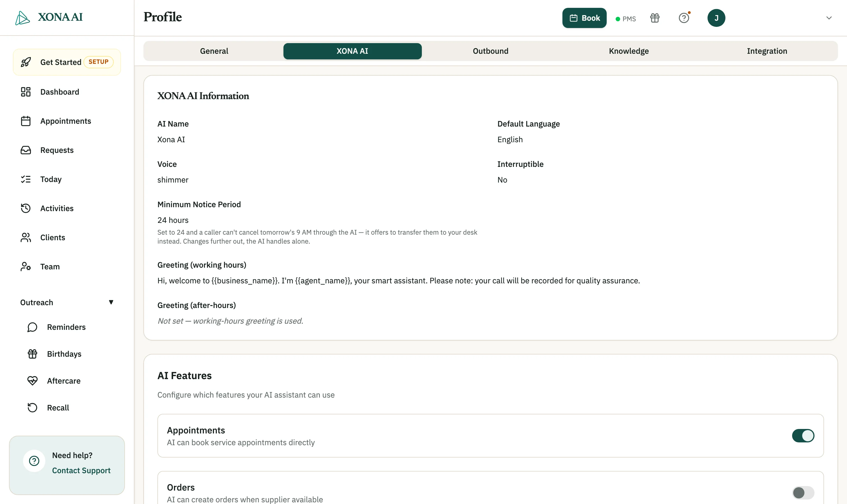Select the XONA AI tab
The width and height of the screenshot is (847, 504).
tap(352, 51)
